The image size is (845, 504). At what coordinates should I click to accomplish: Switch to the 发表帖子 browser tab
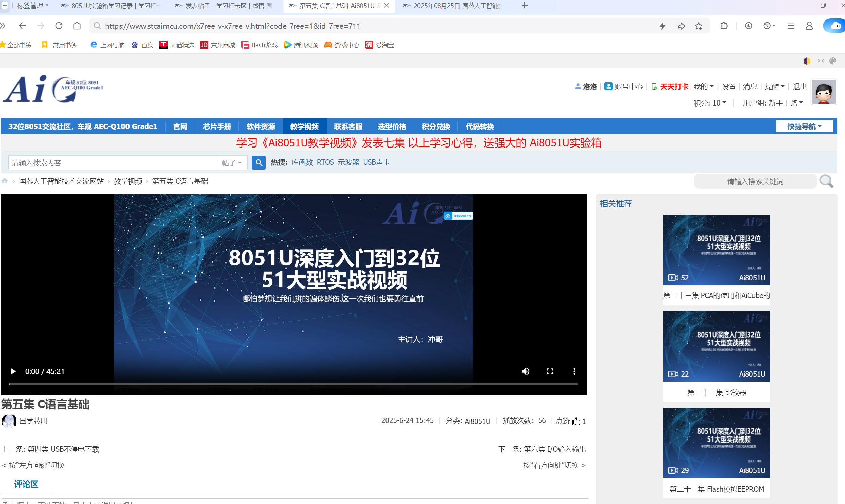[224, 6]
